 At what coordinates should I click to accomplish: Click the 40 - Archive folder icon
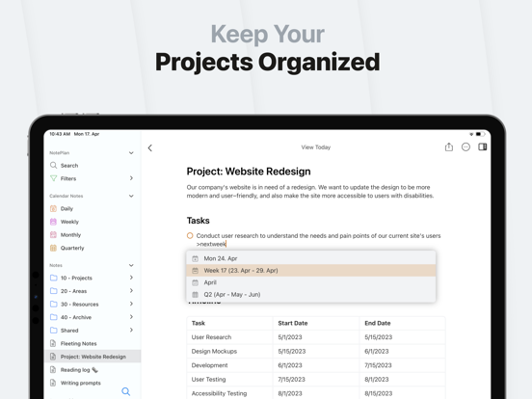[x=54, y=317]
